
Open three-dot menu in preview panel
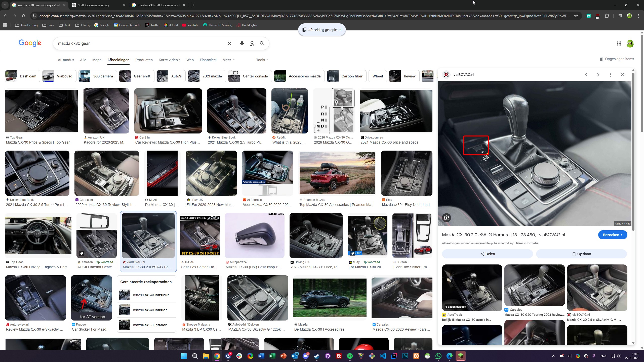click(610, 75)
